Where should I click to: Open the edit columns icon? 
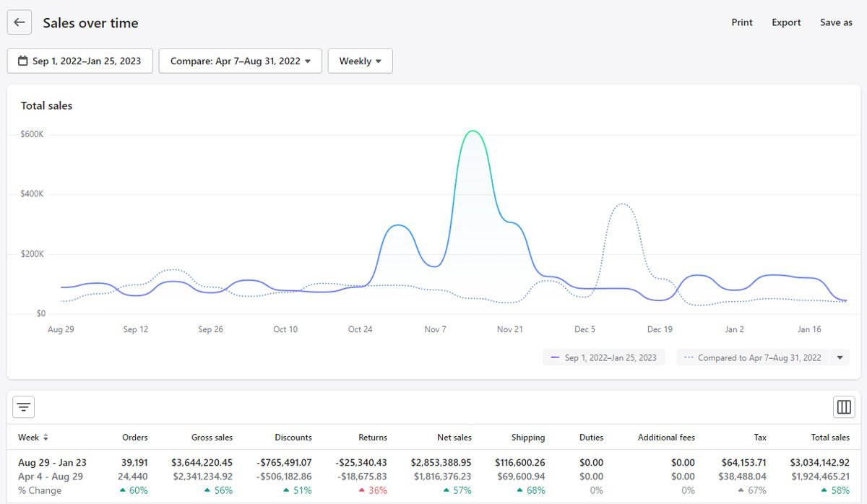click(x=844, y=407)
